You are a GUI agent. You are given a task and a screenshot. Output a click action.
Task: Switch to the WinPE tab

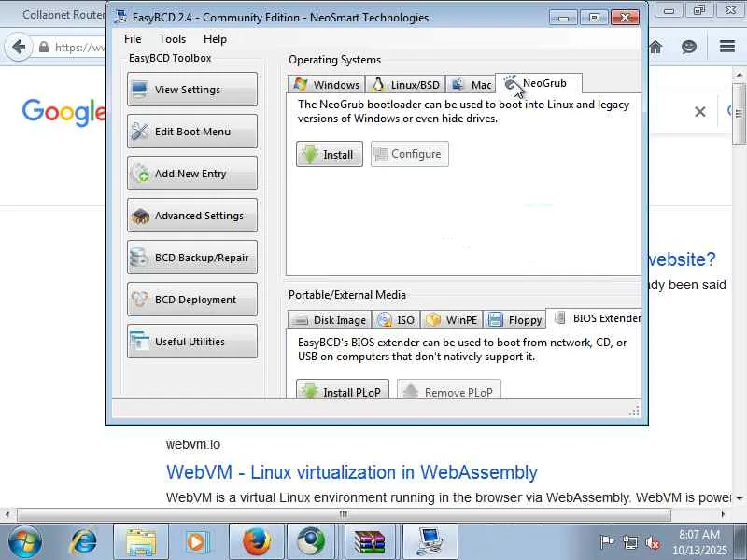(452, 319)
